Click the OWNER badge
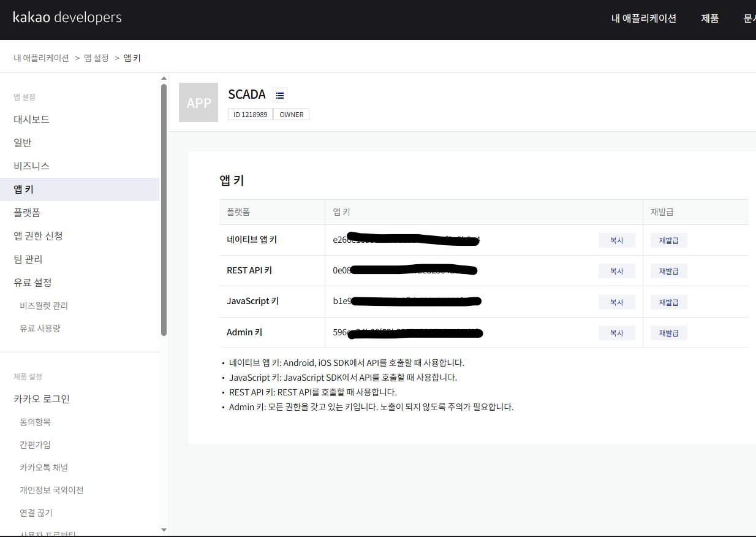Viewport: 756px width, 537px height. coord(292,115)
